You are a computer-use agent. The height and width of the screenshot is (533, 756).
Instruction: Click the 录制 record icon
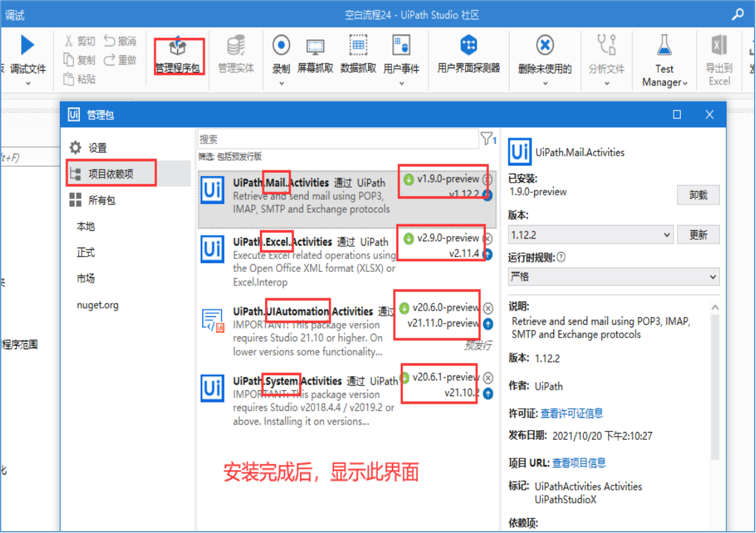[281, 45]
